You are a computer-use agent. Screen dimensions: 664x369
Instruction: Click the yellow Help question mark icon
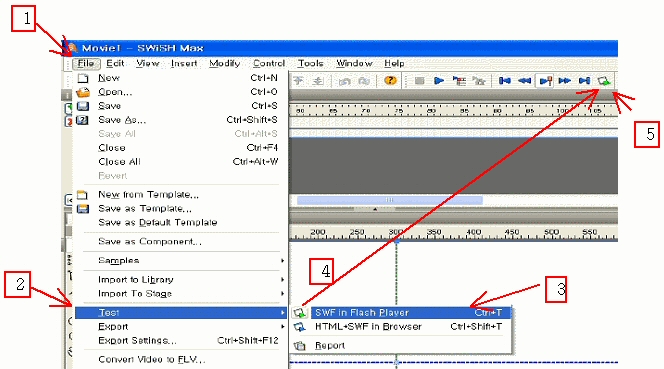390,80
